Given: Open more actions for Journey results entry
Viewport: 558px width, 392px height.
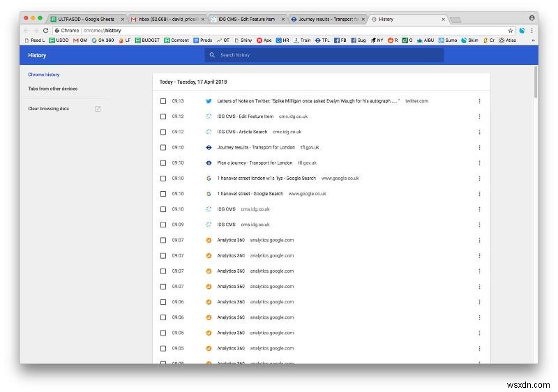Looking at the screenshot, I should (x=479, y=147).
